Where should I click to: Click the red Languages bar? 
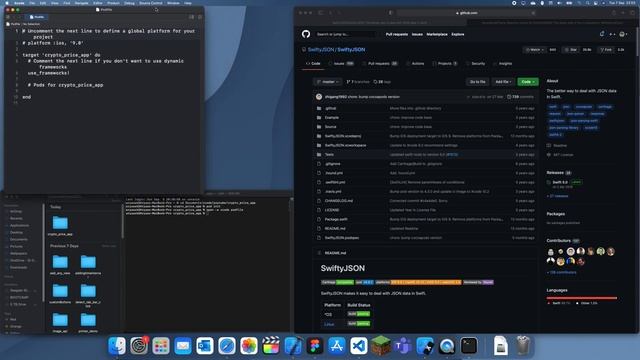582,298
